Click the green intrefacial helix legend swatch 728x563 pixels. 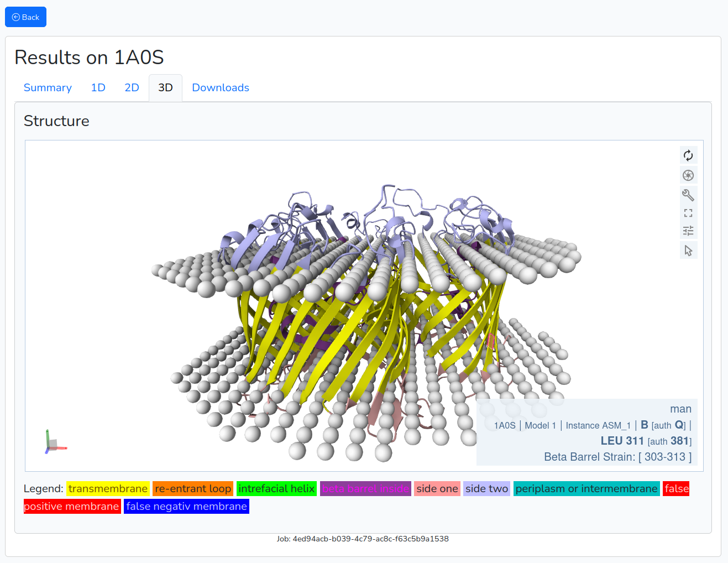click(276, 489)
